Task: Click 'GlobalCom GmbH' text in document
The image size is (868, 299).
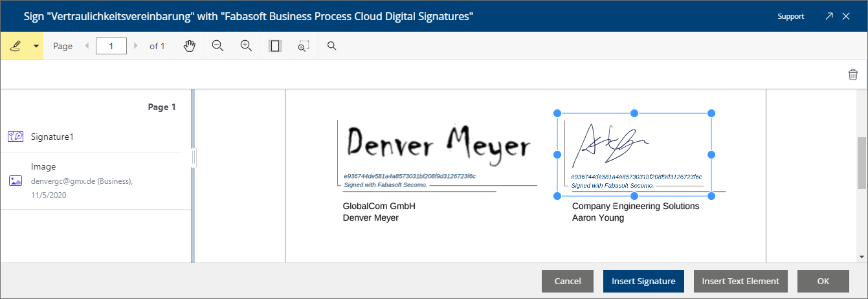Action: coord(379,206)
